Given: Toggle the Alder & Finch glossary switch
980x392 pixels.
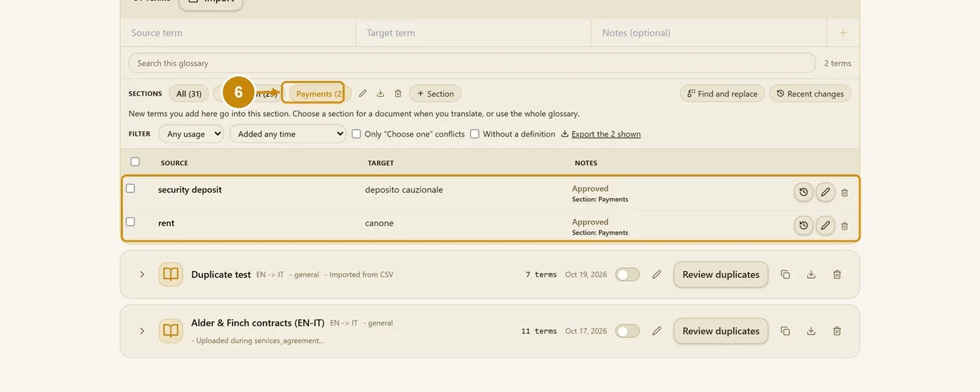Looking at the screenshot, I should pyautogui.click(x=627, y=331).
